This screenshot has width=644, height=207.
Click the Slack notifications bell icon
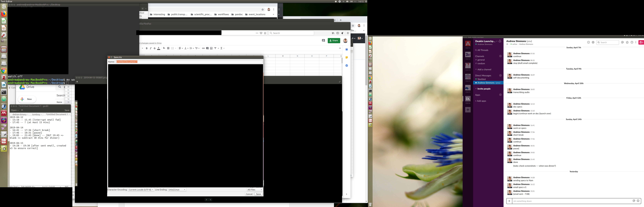pos(500,41)
